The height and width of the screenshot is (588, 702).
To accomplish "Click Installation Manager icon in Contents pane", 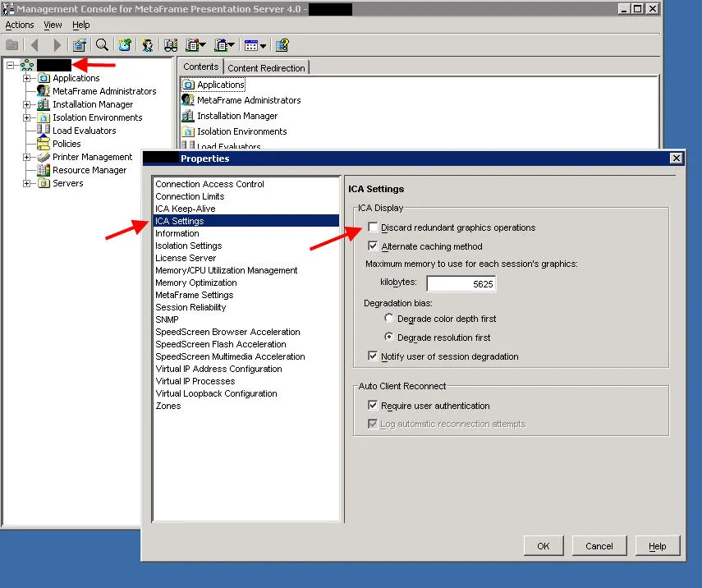I will [188, 116].
